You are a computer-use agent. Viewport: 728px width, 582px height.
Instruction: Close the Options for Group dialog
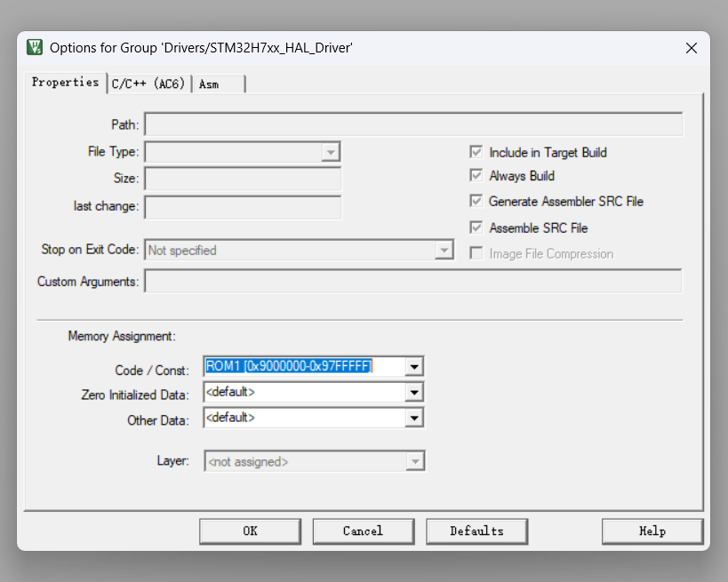click(x=691, y=48)
